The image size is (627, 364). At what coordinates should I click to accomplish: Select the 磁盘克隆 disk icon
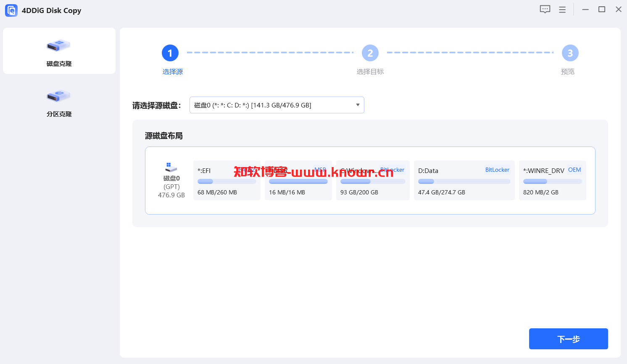pos(58,45)
